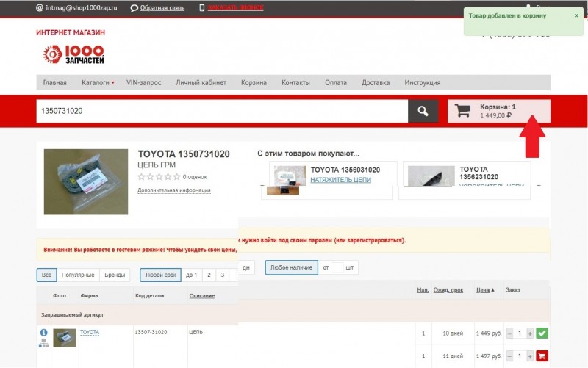
Task: Open the Инструкция page
Action: pos(422,82)
